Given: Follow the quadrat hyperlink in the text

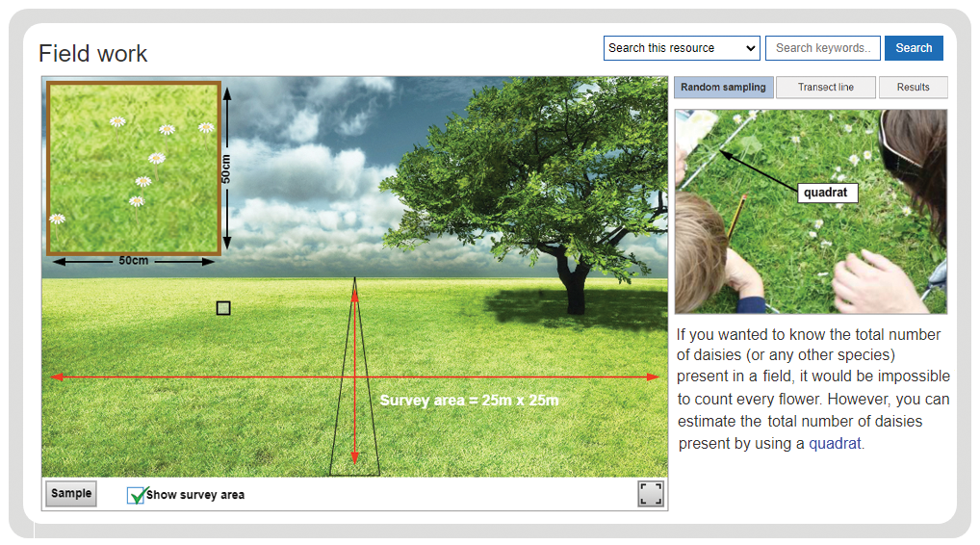Looking at the screenshot, I should [x=835, y=444].
